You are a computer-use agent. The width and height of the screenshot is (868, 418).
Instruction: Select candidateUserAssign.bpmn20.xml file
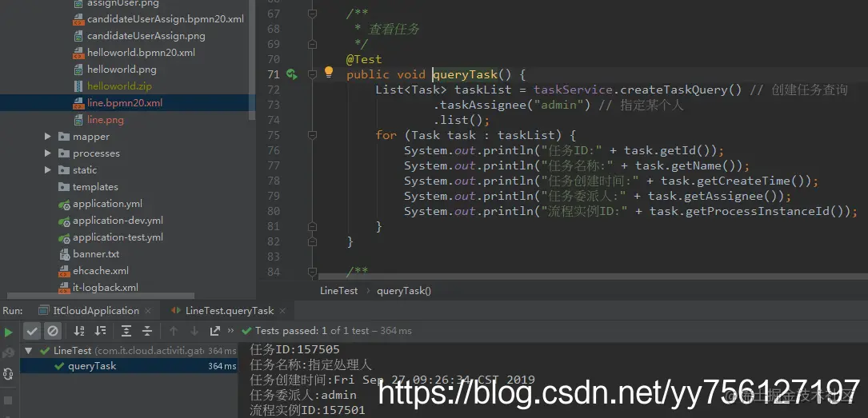[165, 19]
